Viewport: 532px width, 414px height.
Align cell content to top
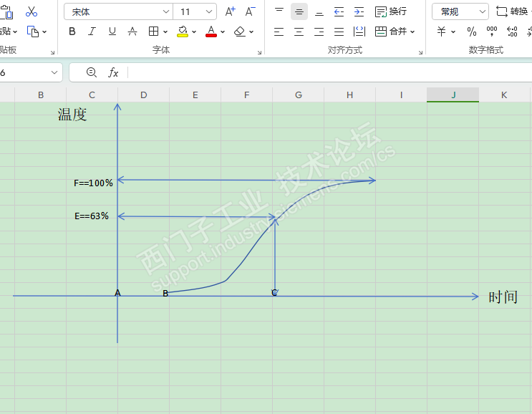point(279,11)
